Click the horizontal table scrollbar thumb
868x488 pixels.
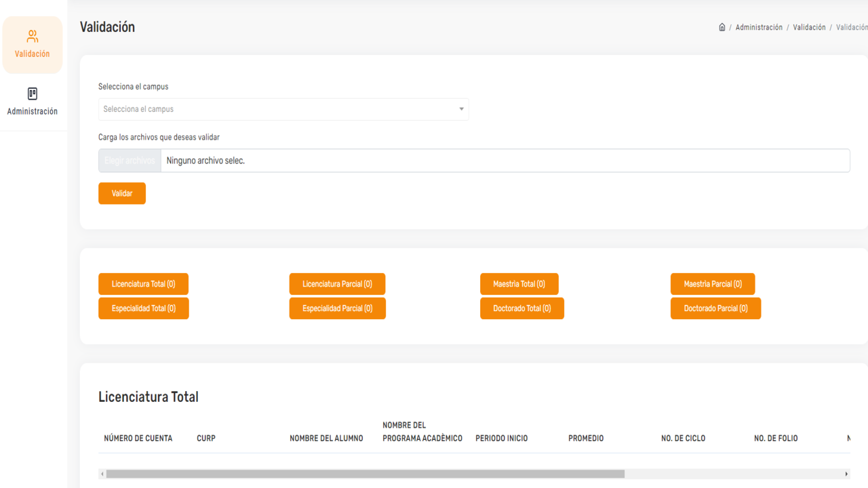tap(365, 474)
